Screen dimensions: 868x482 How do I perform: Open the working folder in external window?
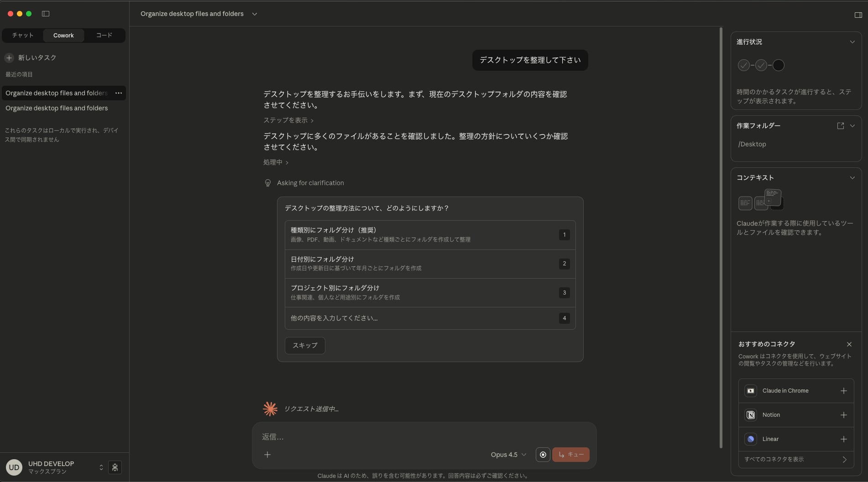(x=840, y=126)
